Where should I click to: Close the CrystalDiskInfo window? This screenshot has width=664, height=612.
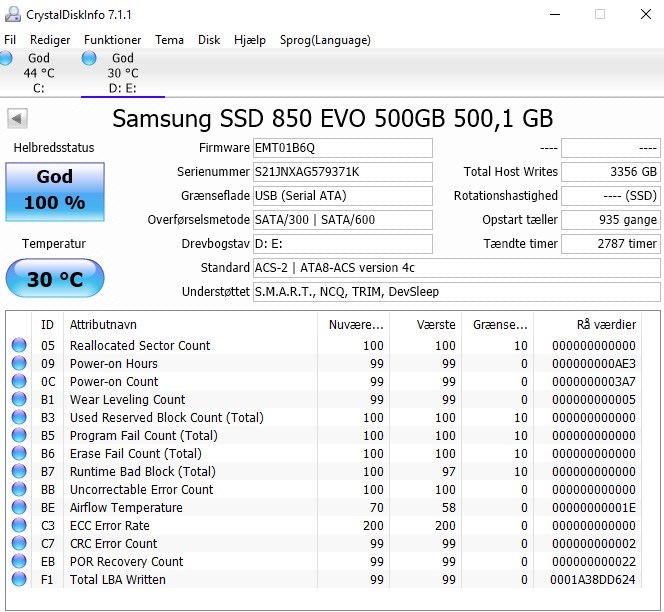[x=645, y=14]
